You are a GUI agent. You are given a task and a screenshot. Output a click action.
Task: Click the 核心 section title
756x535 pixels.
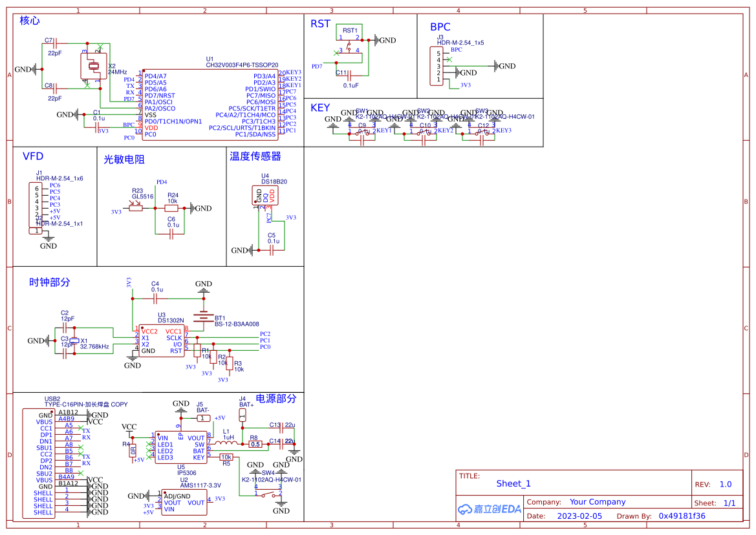tap(30, 20)
